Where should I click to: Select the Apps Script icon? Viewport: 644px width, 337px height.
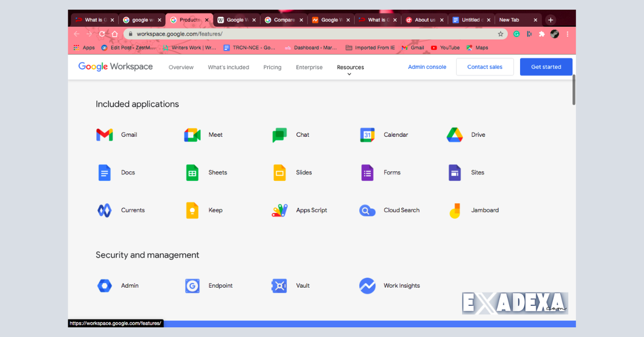point(279,210)
